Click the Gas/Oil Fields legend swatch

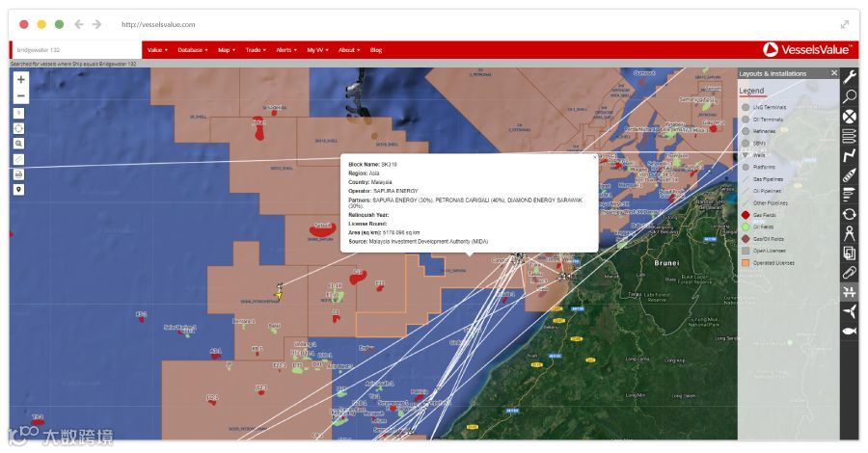(746, 239)
